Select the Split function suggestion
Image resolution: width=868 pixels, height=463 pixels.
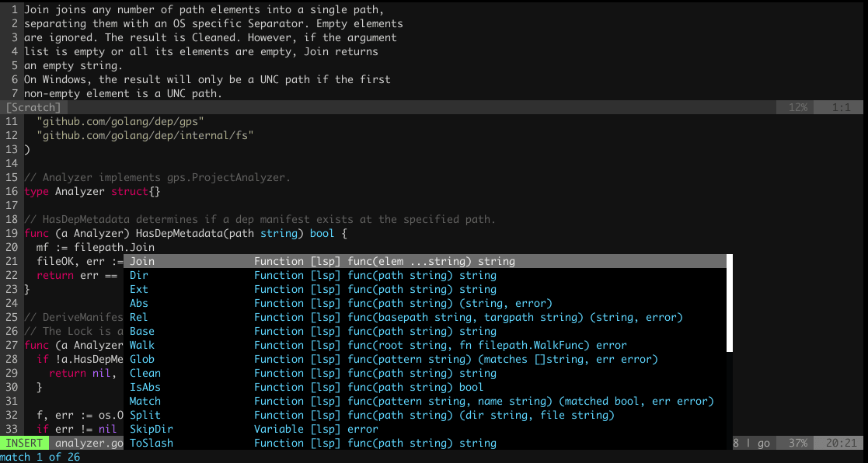146,416
